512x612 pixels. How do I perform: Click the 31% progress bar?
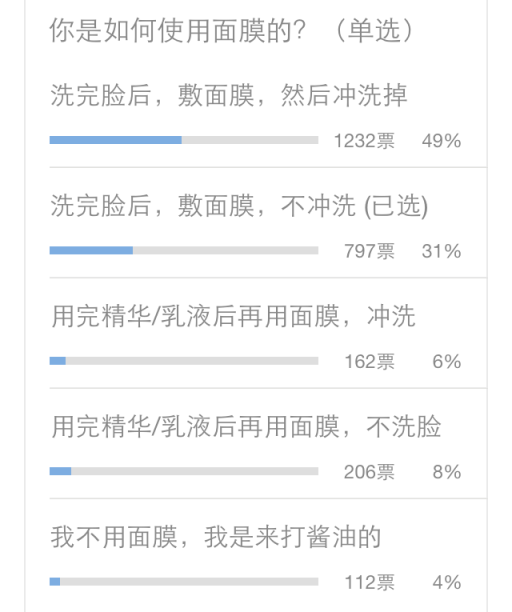(x=184, y=251)
